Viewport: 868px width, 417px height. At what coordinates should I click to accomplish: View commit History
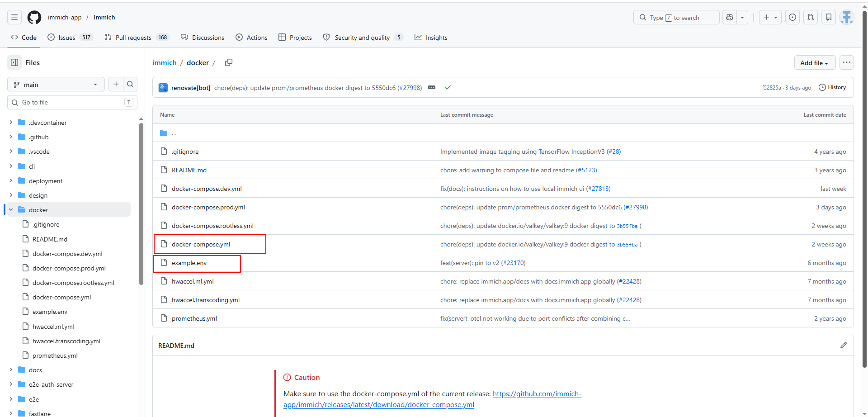click(832, 87)
